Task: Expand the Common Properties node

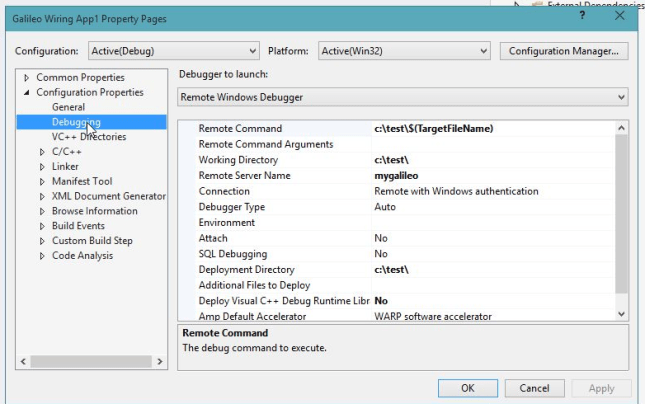Action: (26, 78)
